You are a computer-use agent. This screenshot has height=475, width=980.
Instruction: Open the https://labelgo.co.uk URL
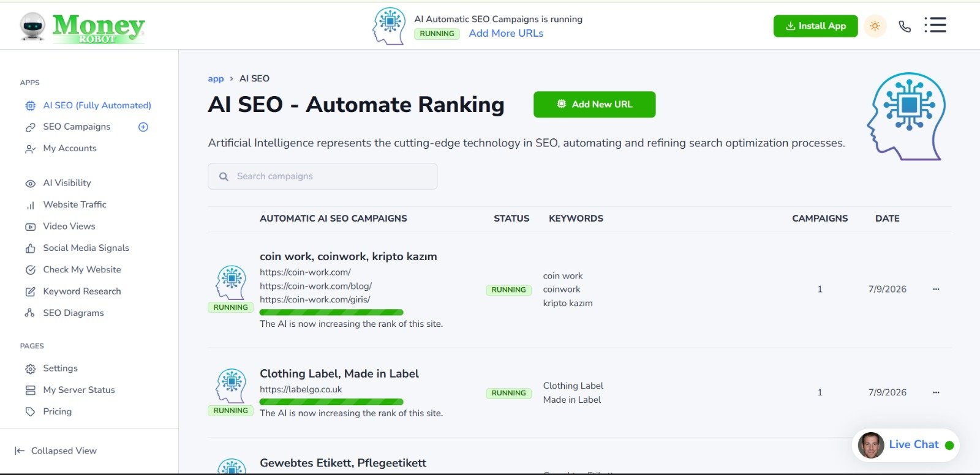(x=301, y=389)
